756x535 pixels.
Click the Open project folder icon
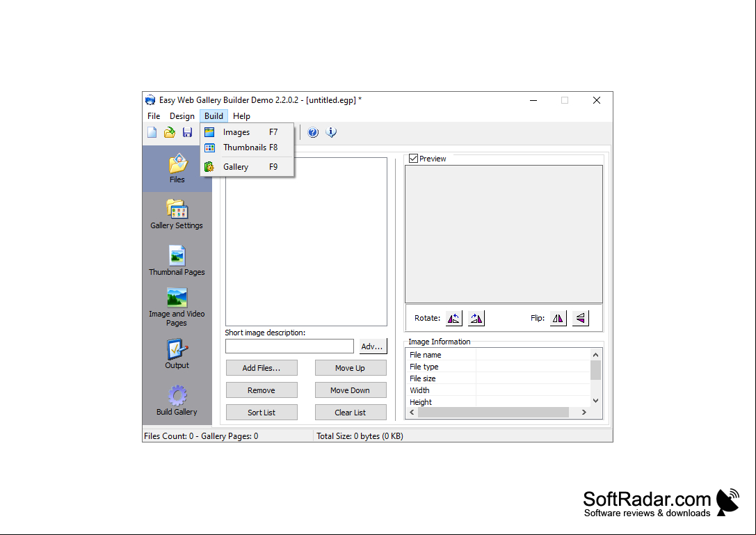(x=170, y=132)
